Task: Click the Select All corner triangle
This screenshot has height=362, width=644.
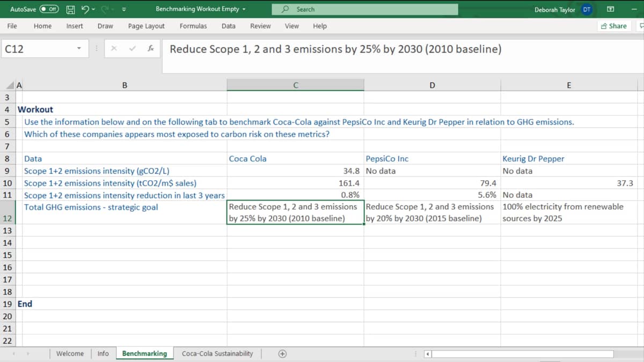Action: 11,85
